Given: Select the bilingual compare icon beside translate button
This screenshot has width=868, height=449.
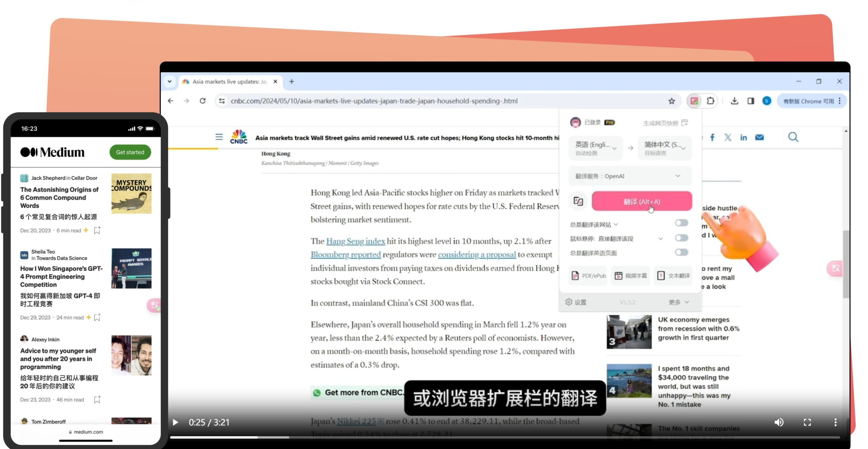Looking at the screenshot, I should pyautogui.click(x=578, y=201).
